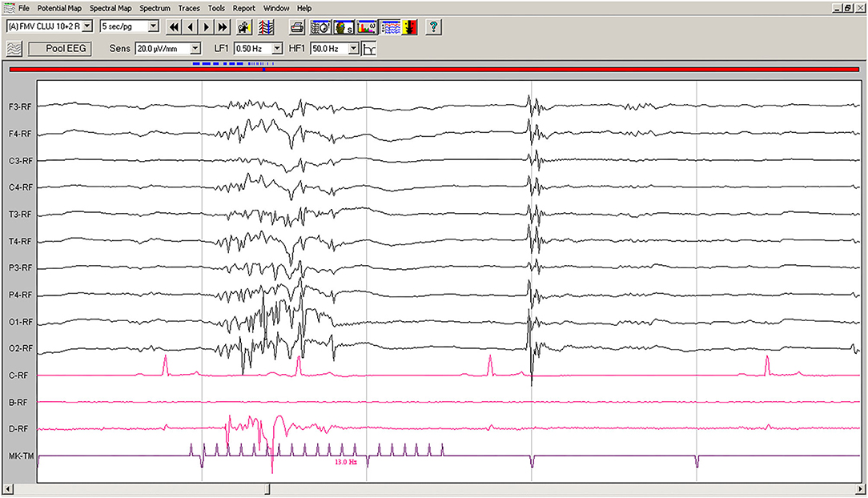Viewport: 868px width, 498px height.
Task: Select the O2-RF channel label
Action: [x=21, y=348]
